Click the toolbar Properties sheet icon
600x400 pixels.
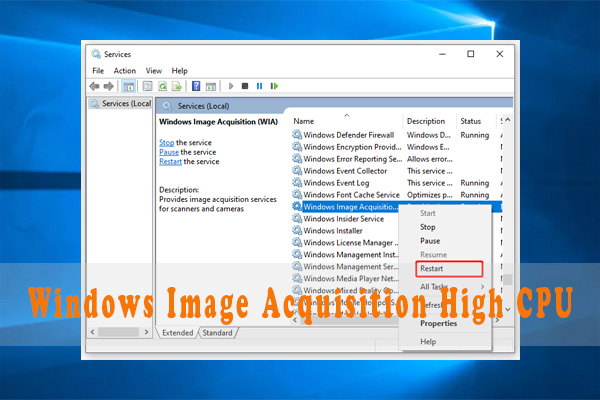(147, 86)
